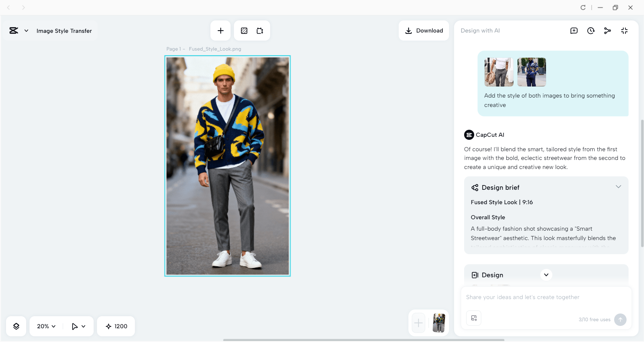Open the layers panel icon
The height and width of the screenshot is (342, 644).
pyautogui.click(x=16, y=326)
